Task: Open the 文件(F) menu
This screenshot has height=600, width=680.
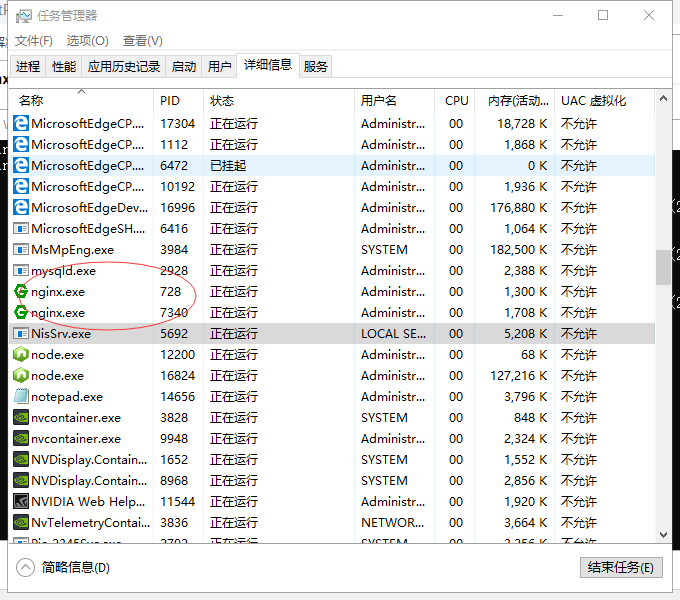Action: (34, 41)
